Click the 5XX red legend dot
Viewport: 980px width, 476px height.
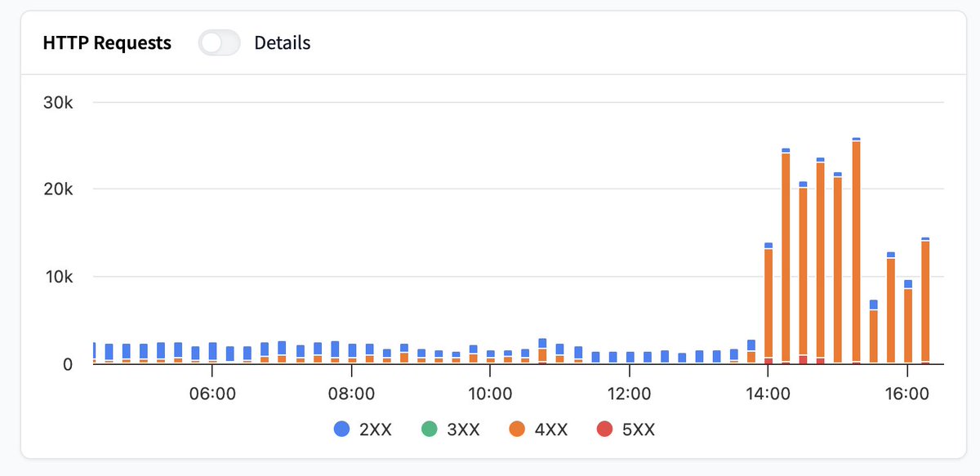pyautogui.click(x=606, y=429)
